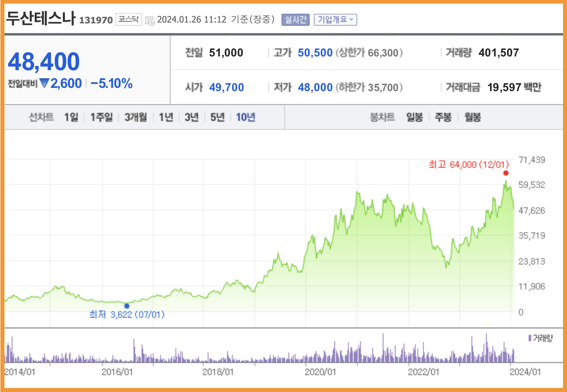Click the 11,906 price axis label
Screen dimensions: 567x392
coord(532,286)
